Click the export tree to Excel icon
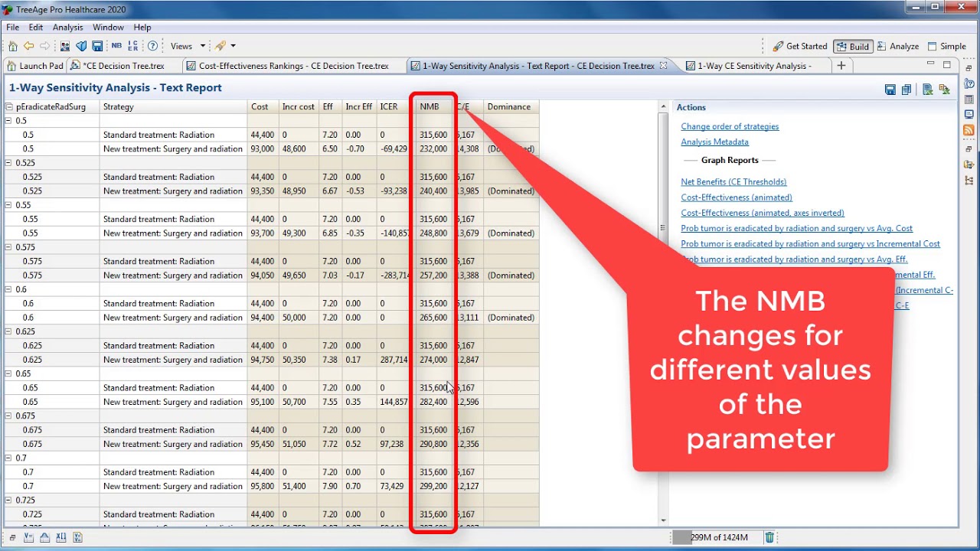 click(x=944, y=90)
